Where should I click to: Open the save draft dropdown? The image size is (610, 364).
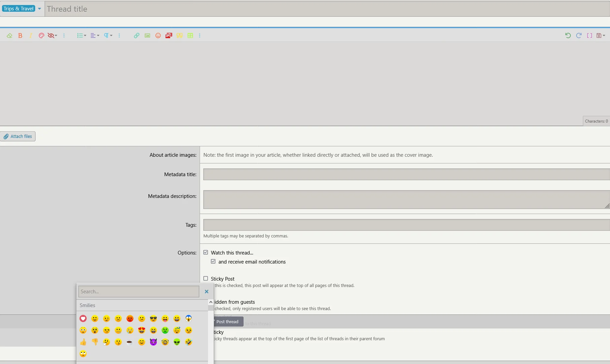(601, 35)
